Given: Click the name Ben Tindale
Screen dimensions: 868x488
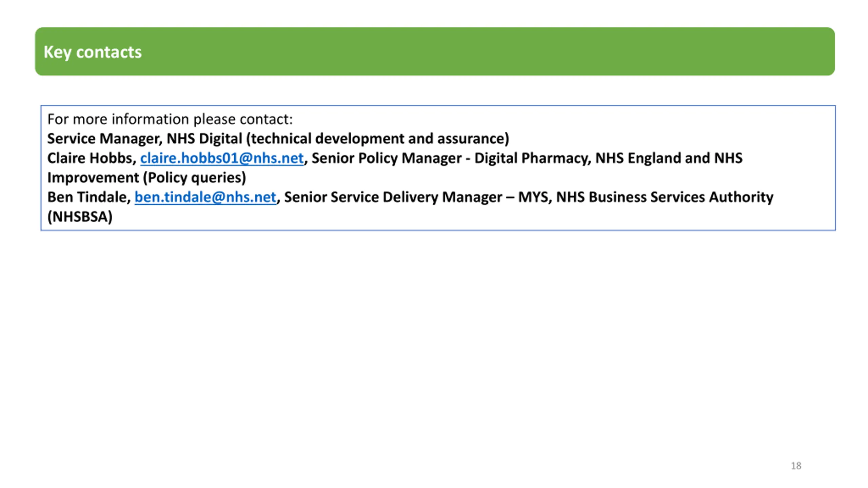Looking at the screenshot, I should (x=87, y=197).
